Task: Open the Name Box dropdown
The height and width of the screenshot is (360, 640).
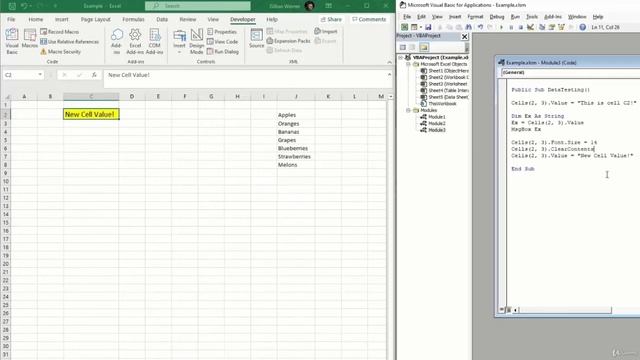Action: point(40,75)
